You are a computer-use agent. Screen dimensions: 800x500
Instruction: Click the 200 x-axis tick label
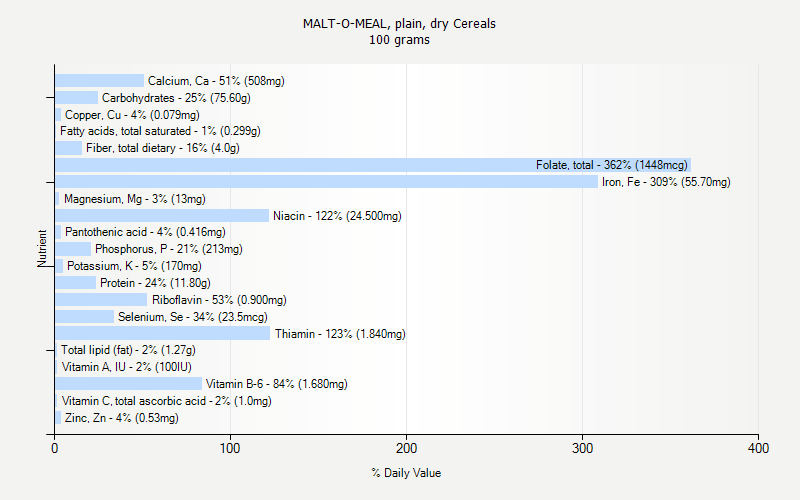(x=406, y=450)
